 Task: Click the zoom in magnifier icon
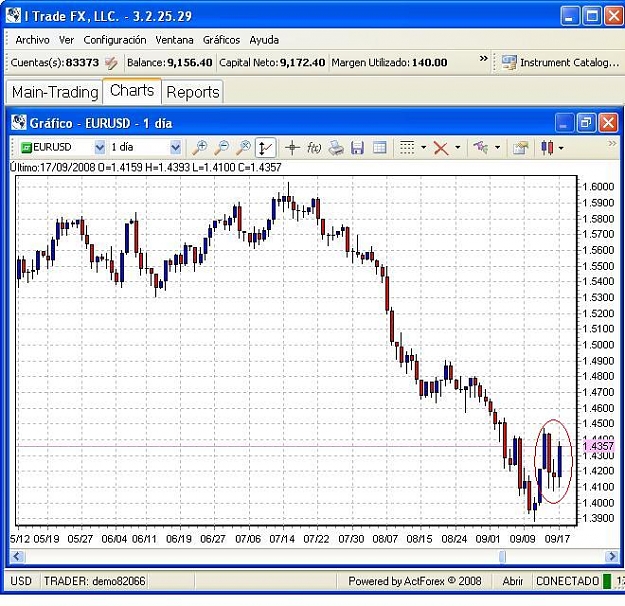coord(199,148)
